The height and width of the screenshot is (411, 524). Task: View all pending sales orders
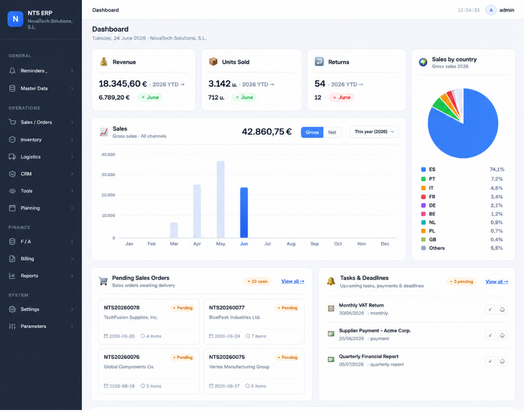coord(292,281)
